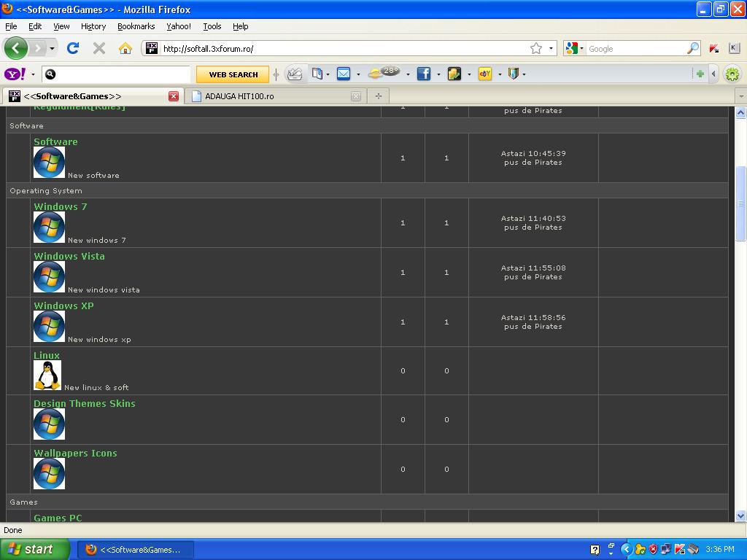Expand the Yahoo Mail dropdown arrow
747x560 pixels.
358,74
